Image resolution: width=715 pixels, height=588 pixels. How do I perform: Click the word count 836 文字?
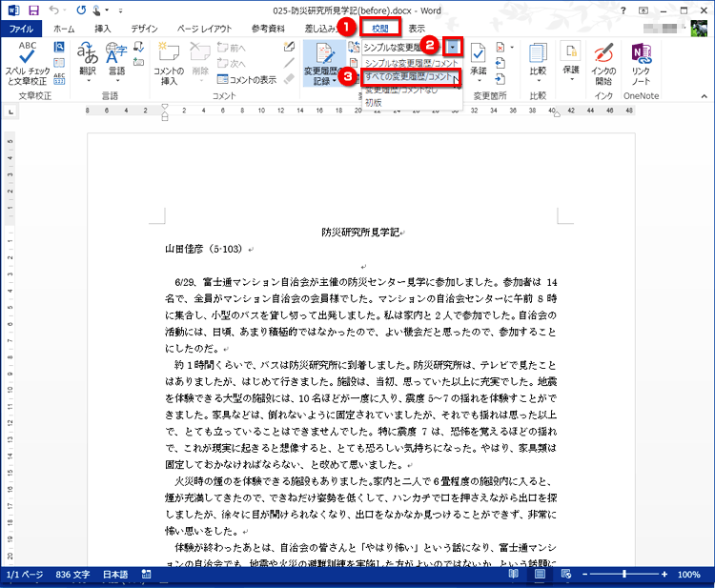[72, 575]
